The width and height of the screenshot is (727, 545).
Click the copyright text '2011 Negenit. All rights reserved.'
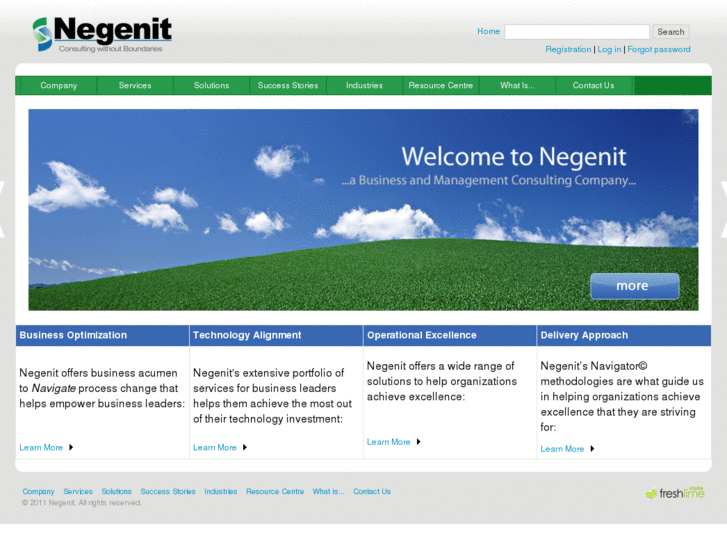click(82, 503)
